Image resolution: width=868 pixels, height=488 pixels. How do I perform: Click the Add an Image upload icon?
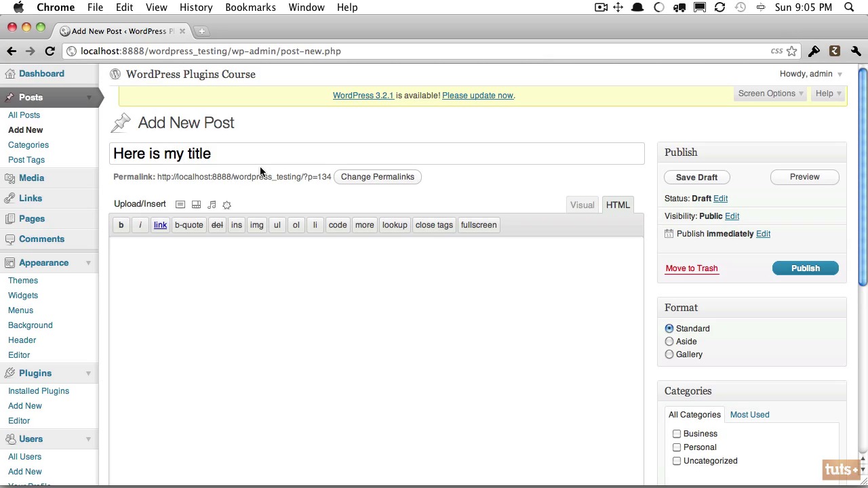[180, 205]
